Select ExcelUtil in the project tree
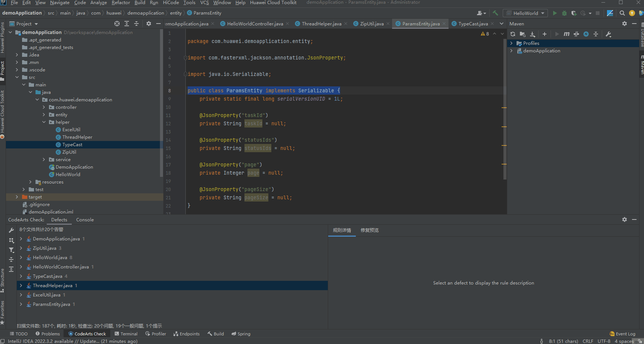 coord(71,130)
